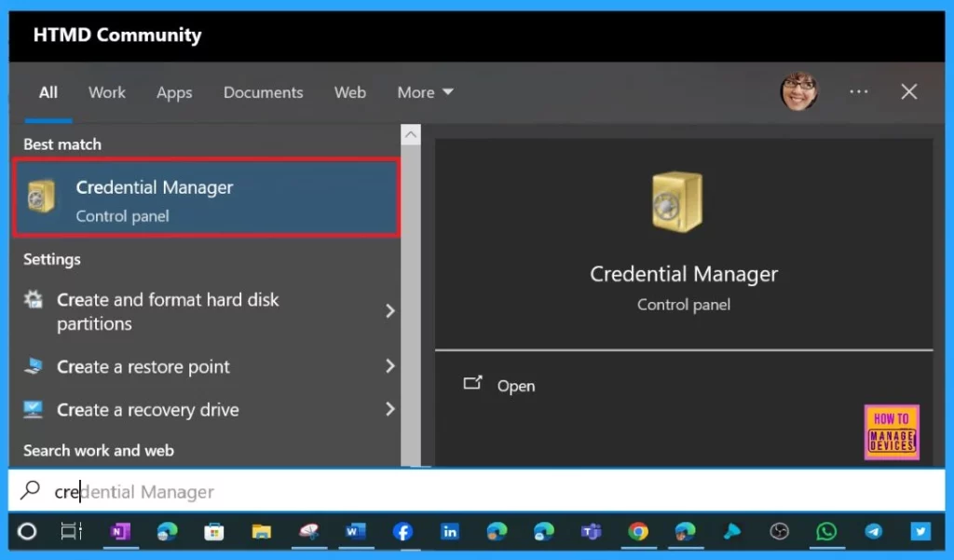Click the Search work and web heading
Viewport: 954px width, 560px height.
click(99, 450)
